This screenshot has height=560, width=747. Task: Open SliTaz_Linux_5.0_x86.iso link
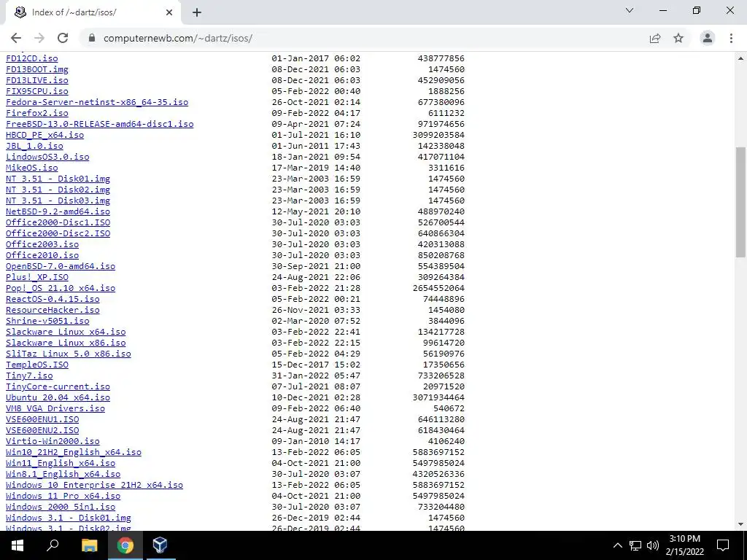tap(69, 354)
